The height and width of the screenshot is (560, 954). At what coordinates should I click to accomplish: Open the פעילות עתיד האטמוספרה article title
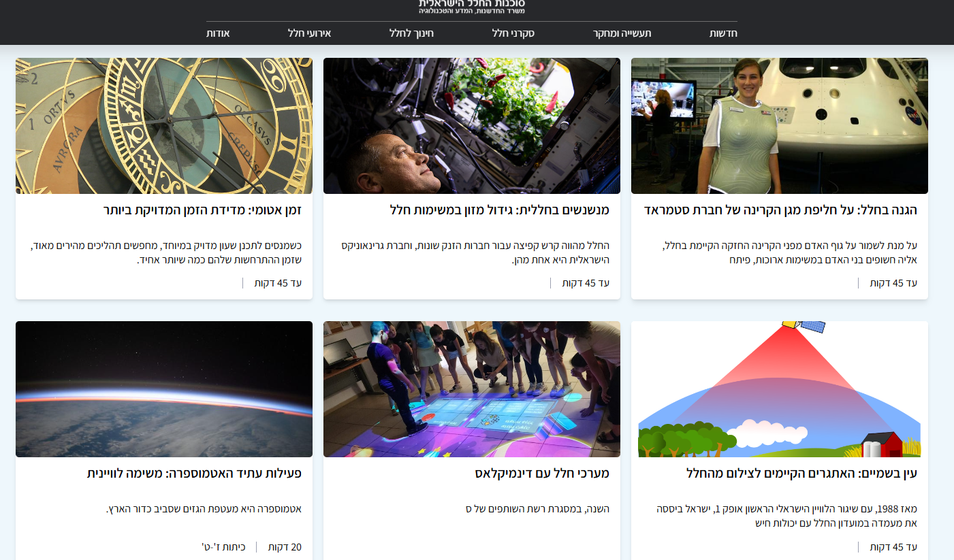click(x=194, y=474)
